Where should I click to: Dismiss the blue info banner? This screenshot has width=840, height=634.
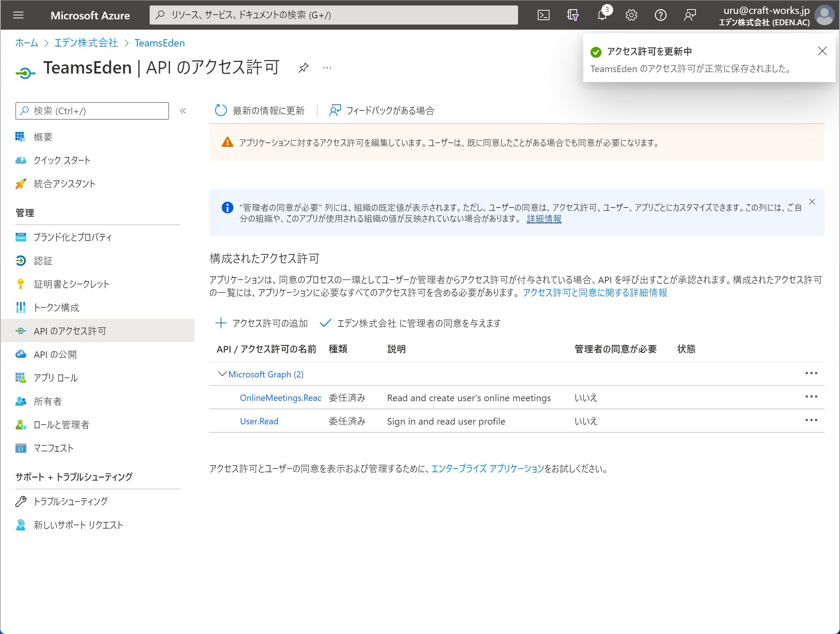pos(812,202)
